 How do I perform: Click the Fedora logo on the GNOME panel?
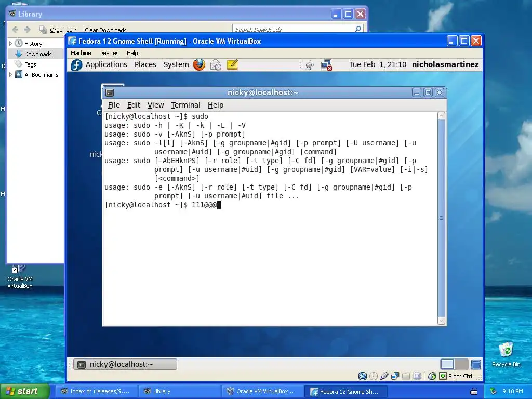click(x=77, y=65)
